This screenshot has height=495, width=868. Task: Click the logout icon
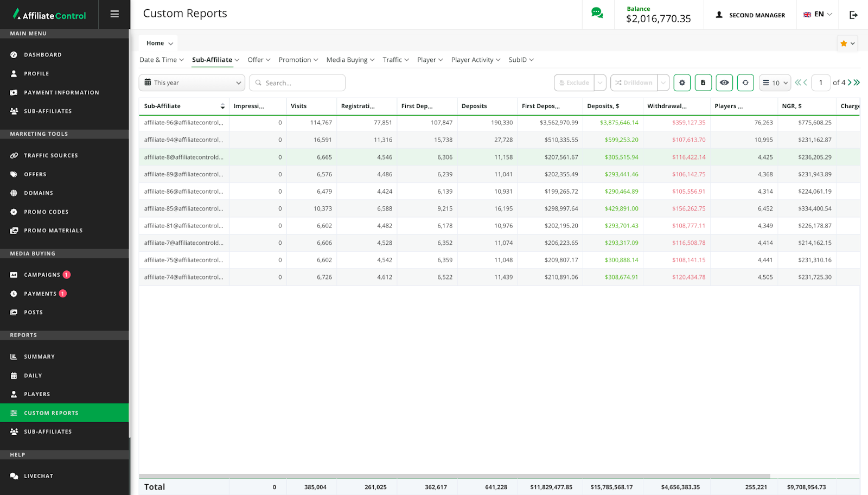tap(853, 15)
